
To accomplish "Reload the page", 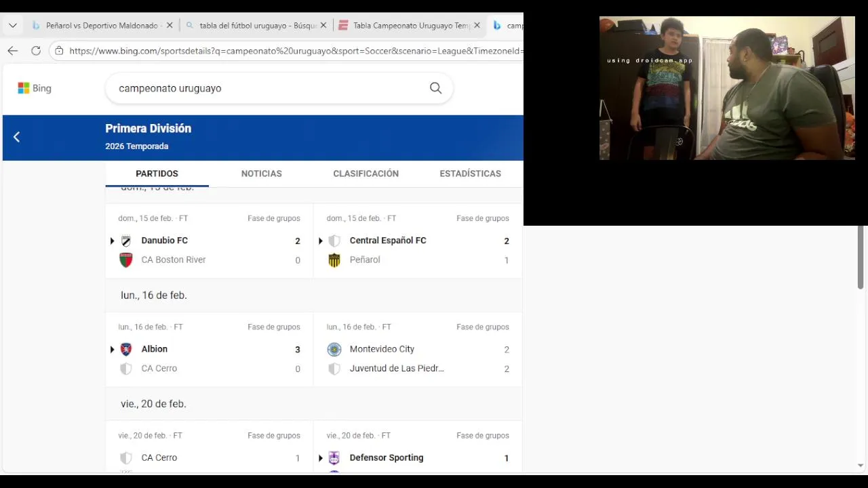I will (x=36, y=51).
